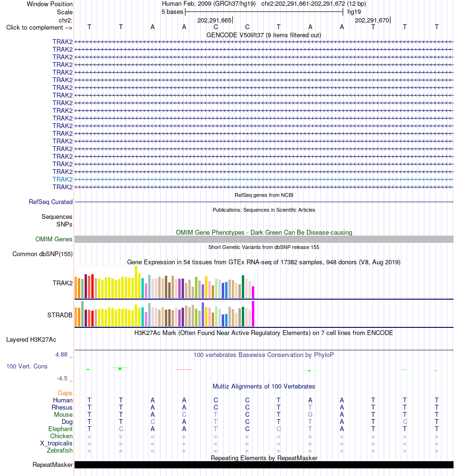Click the 'Click to complement -->' label

pos(39,28)
